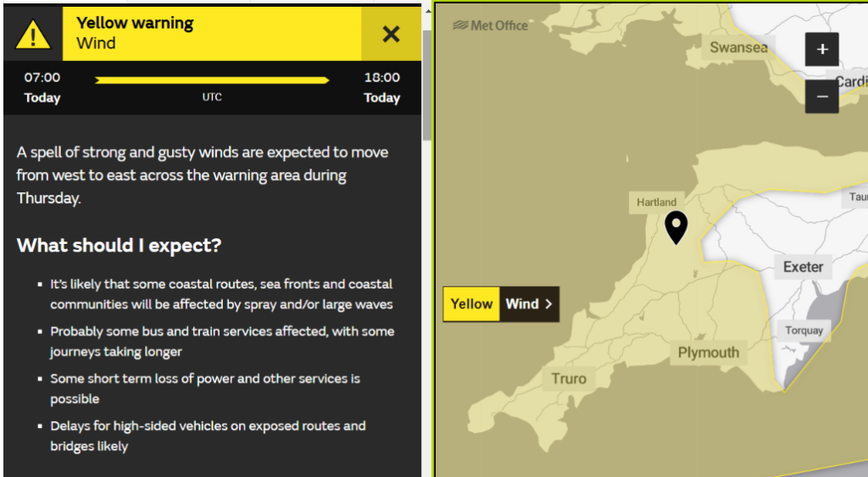Click the Plymouth map label
Screen dimensions: 868x477
709,352
